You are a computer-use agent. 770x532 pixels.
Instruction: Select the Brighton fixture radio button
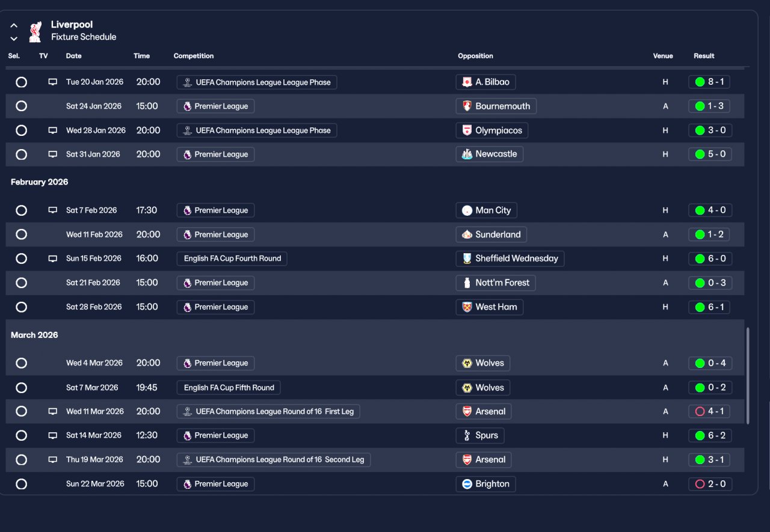click(x=22, y=484)
